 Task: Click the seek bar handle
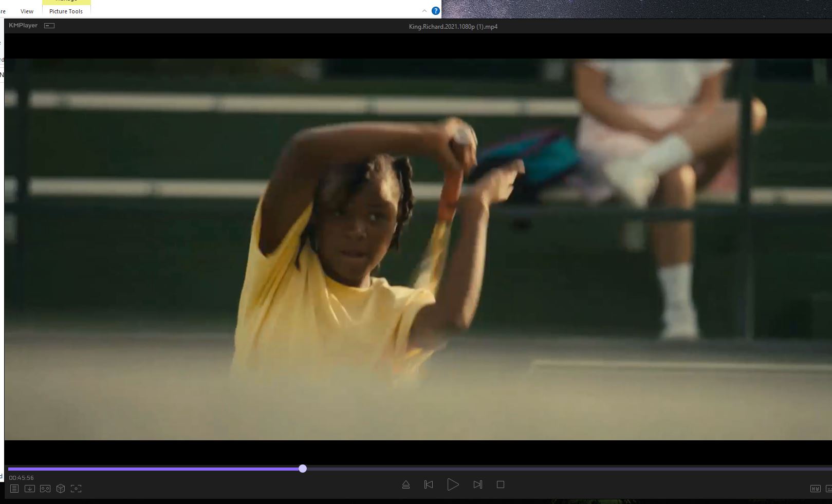(x=303, y=469)
